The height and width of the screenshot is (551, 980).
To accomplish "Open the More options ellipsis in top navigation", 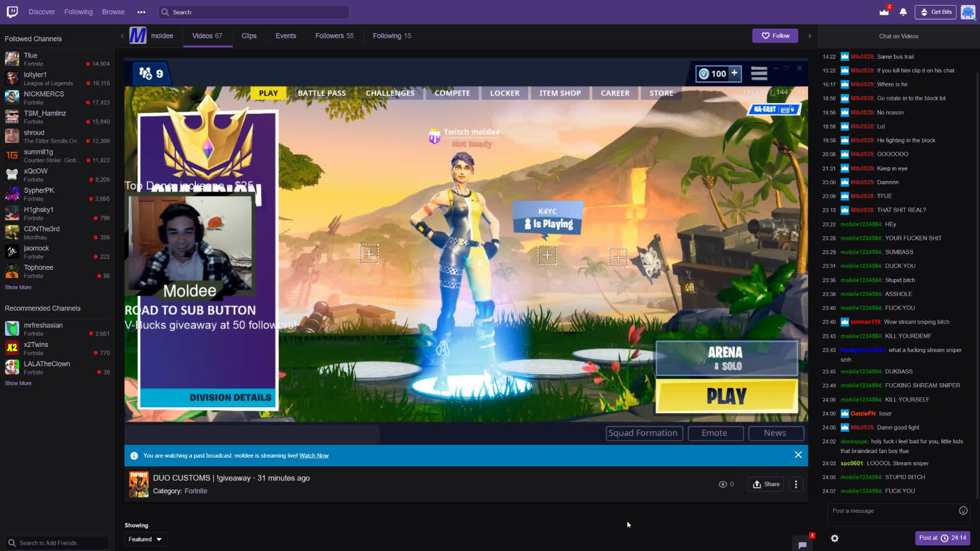I will (141, 12).
